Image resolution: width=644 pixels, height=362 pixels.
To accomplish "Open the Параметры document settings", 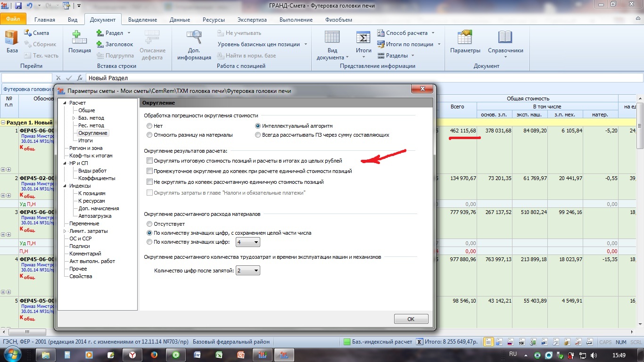I will (465, 42).
